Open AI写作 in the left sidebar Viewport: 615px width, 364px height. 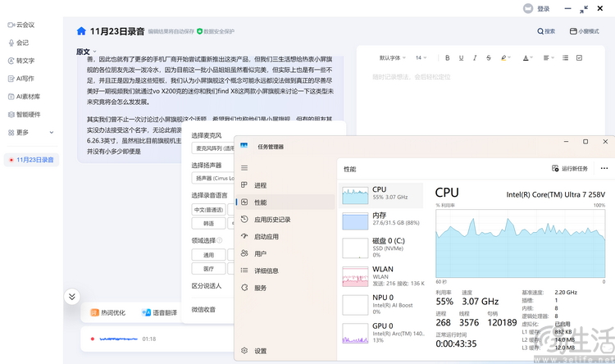tap(21, 79)
